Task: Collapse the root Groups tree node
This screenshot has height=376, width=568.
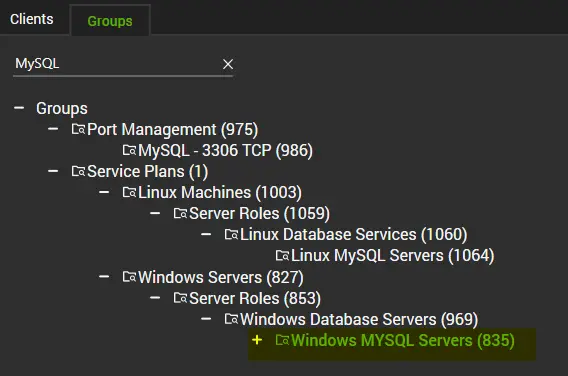Action: point(19,108)
